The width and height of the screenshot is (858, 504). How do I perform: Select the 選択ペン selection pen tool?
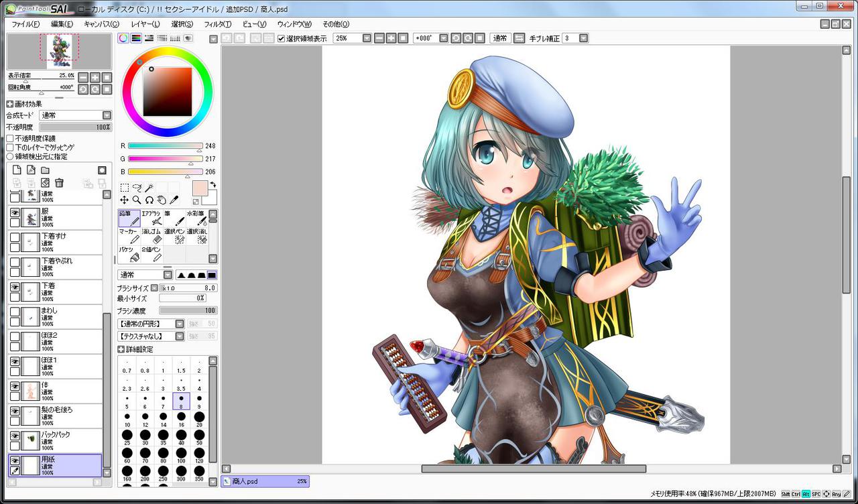(174, 235)
